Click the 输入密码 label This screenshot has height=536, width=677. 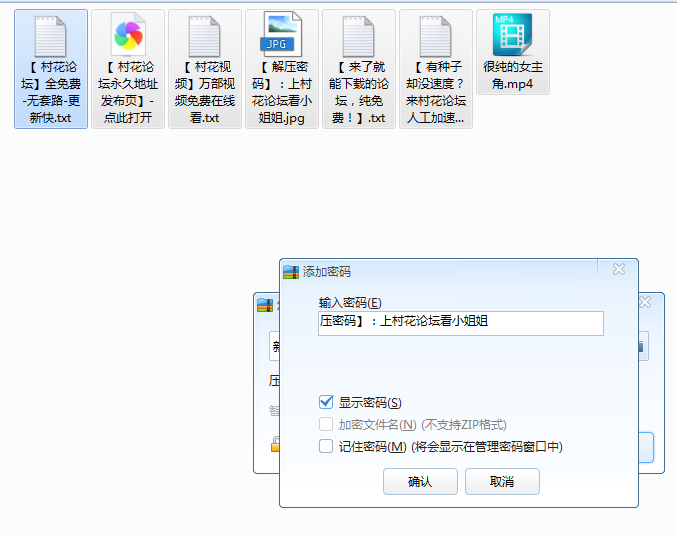tap(350, 302)
